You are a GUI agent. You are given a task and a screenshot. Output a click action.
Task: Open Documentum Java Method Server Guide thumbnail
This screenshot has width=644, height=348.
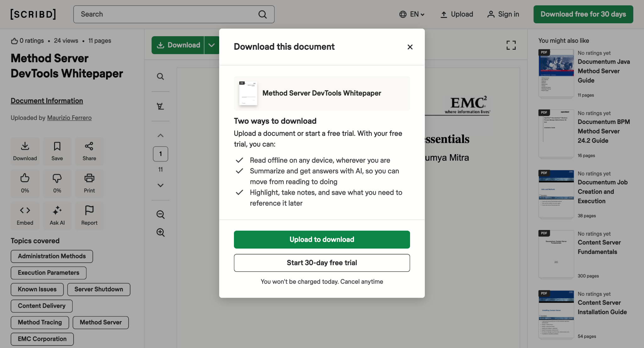[556, 74]
